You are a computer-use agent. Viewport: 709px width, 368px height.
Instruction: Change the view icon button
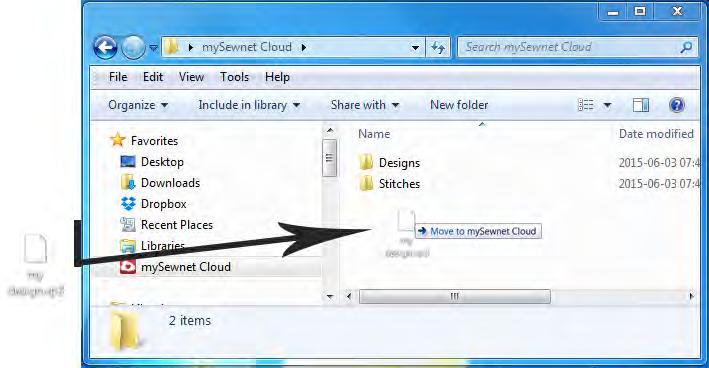[x=586, y=105]
